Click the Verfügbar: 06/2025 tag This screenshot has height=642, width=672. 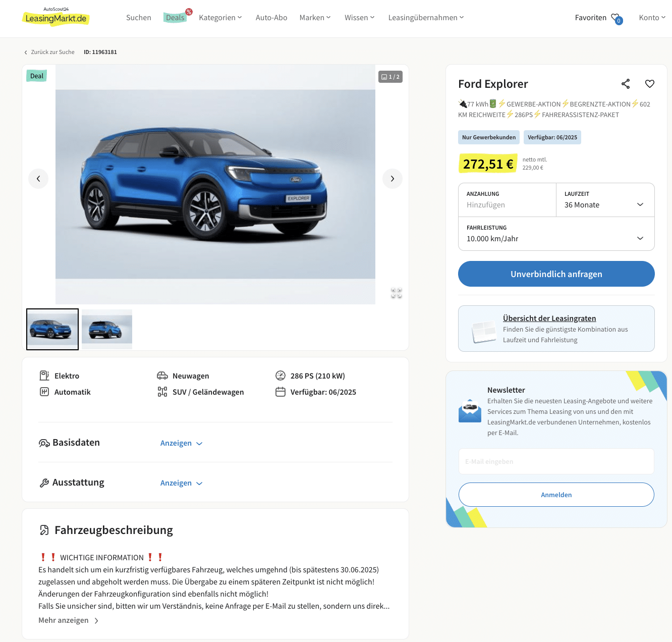tap(552, 137)
